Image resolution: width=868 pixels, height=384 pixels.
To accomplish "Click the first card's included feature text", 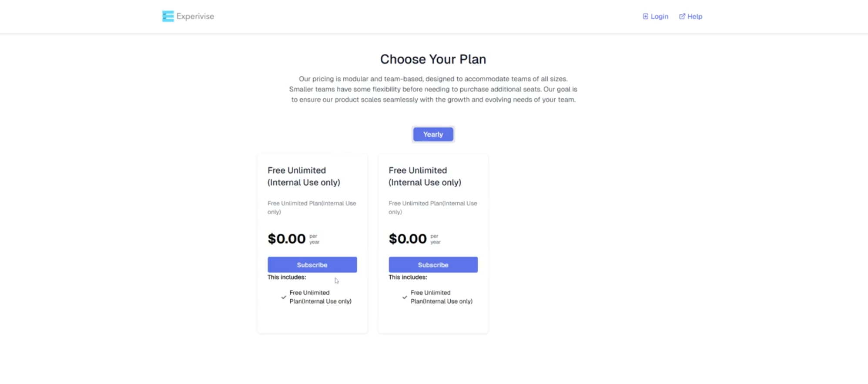I will (320, 297).
